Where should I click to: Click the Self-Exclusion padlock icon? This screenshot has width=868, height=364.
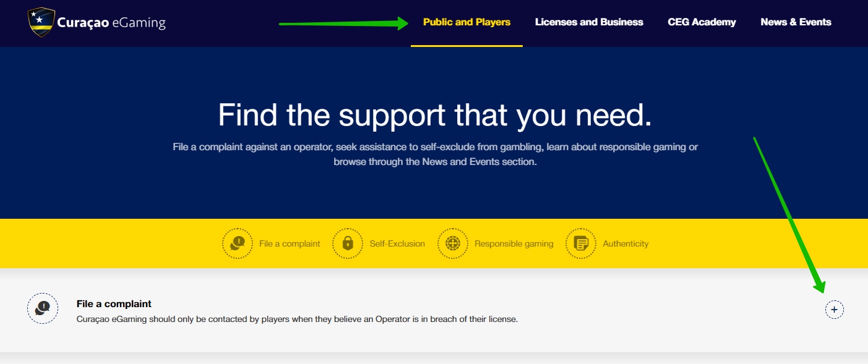[x=348, y=243]
